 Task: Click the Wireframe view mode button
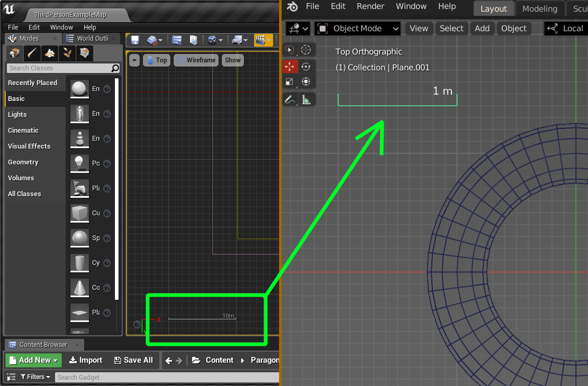(x=196, y=60)
